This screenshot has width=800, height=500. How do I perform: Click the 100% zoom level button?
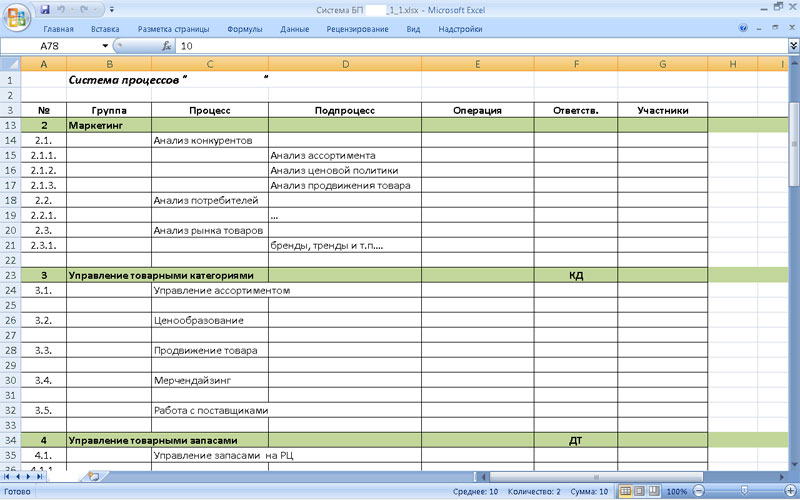pos(677,492)
